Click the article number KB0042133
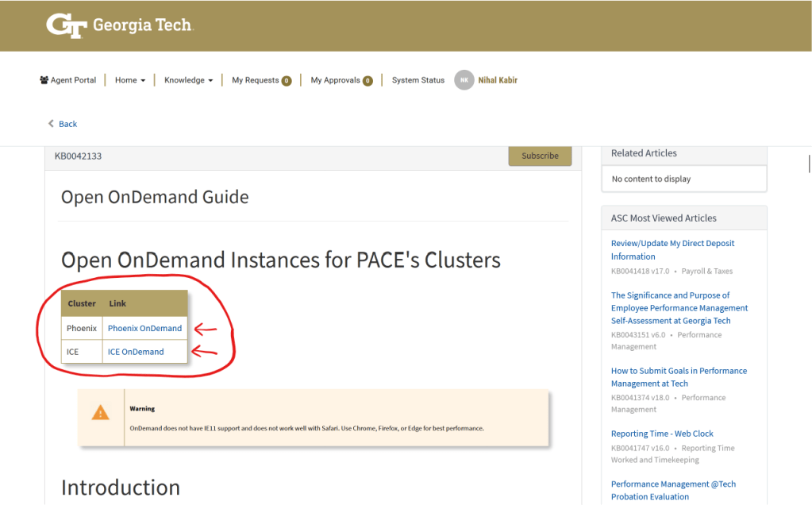This screenshot has width=812, height=505. pos(79,156)
